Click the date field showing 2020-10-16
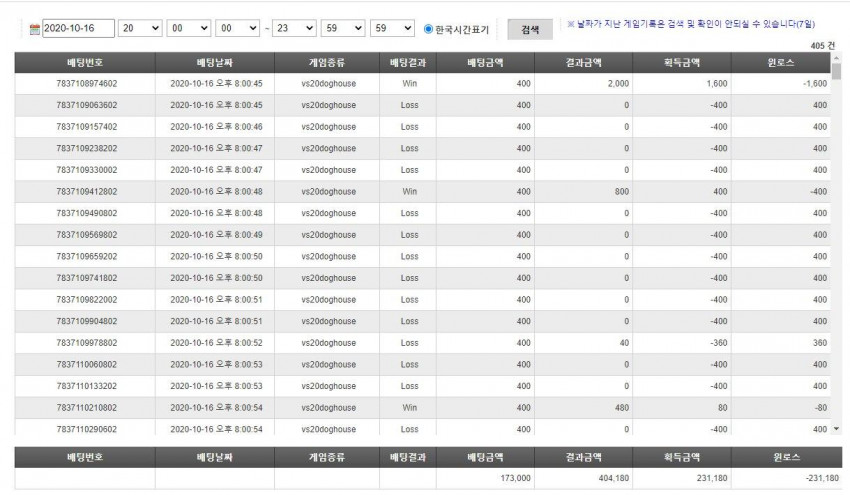 [78, 28]
